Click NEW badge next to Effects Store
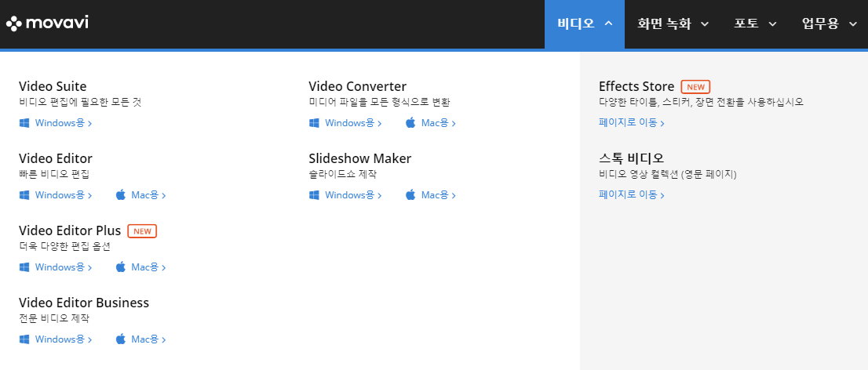Image resolution: width=868 pixels, height=370 pixels. [x=695, y=87]
